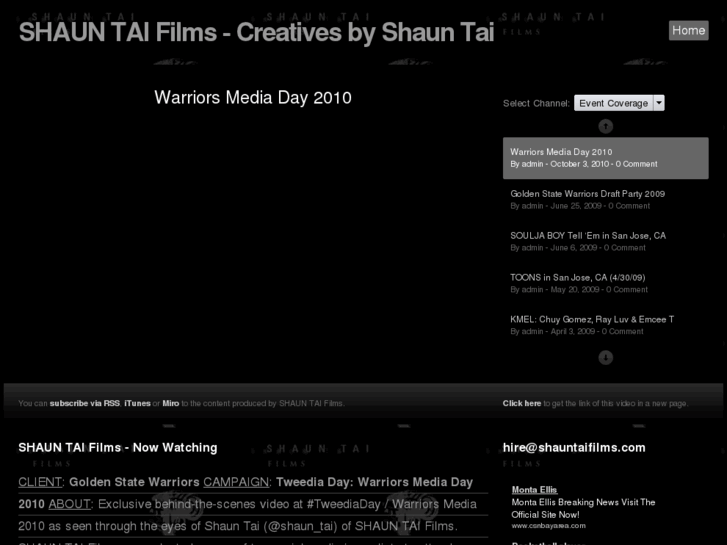
Task: Click SHAUN TAI Films - Now Watching heading
Action: tap(118, 448)
